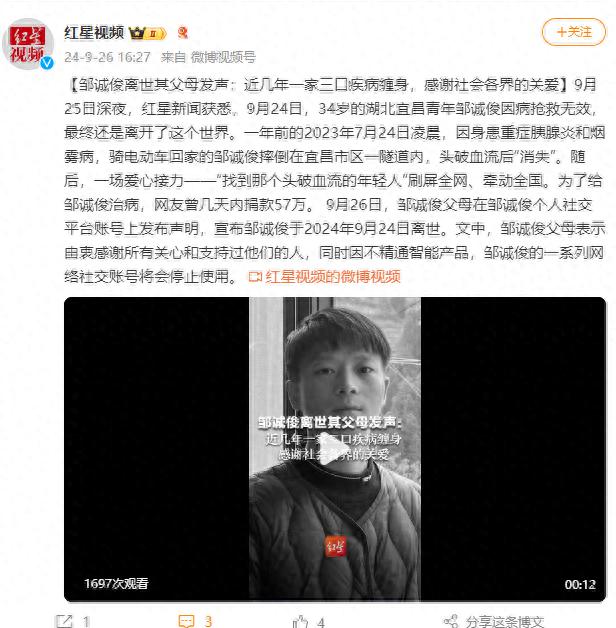Image resolution: width=616 pixels, height=628 pixels.
Task: Like the post with thumbs-up icon
Action: tap(300, 622)
